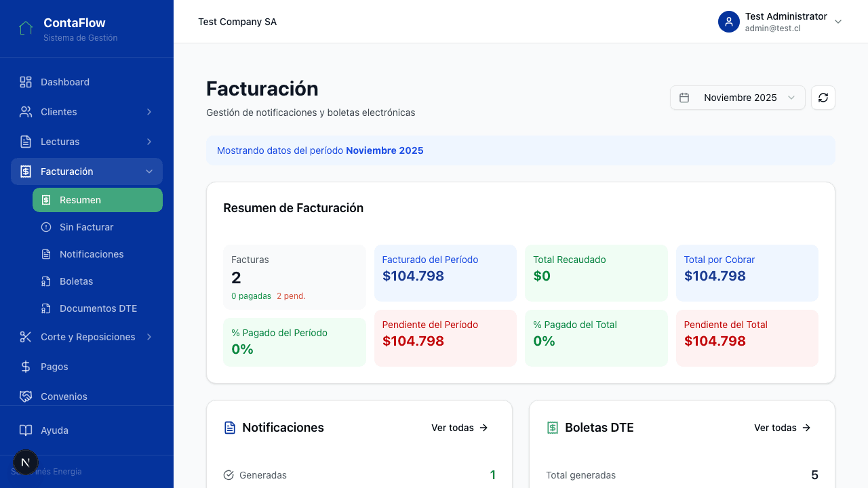Viewport: 868px width, 488px height.
Task: Click Ver todas in Boletas DTE card
Action: coord(783,428)
